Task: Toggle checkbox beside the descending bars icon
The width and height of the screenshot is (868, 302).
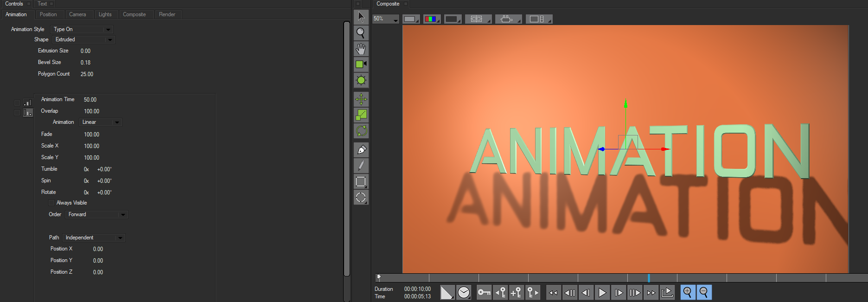Action: [x=17, y=113]
